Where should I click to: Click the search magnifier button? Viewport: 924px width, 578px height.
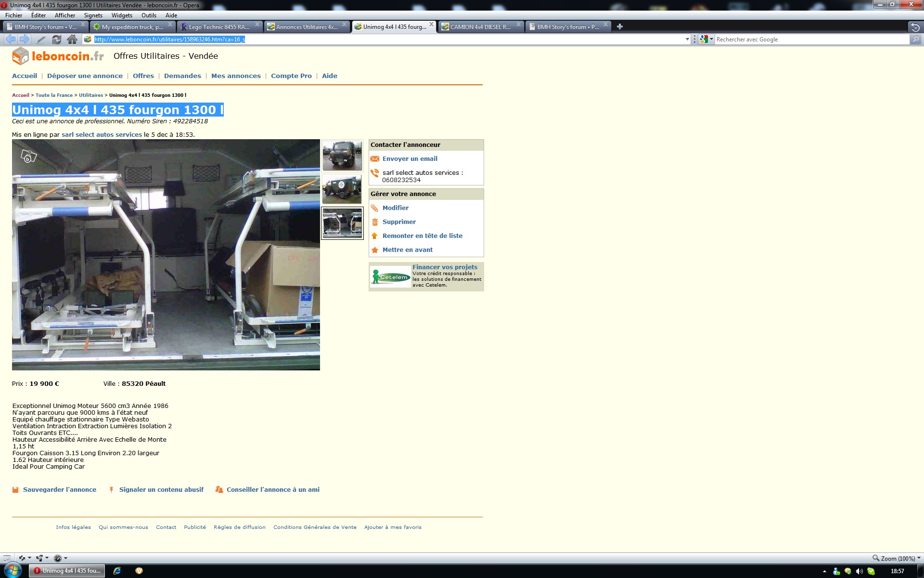[915, 39]
